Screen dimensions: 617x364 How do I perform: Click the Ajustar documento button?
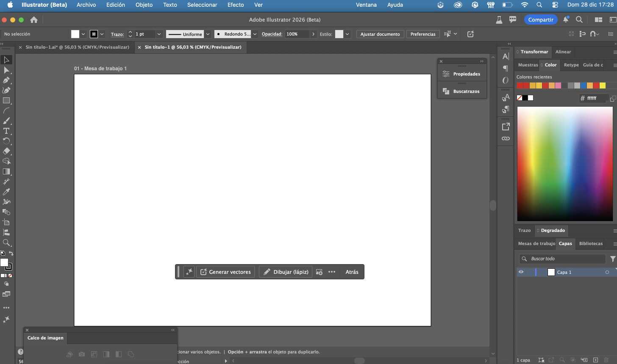click(380, 34)
